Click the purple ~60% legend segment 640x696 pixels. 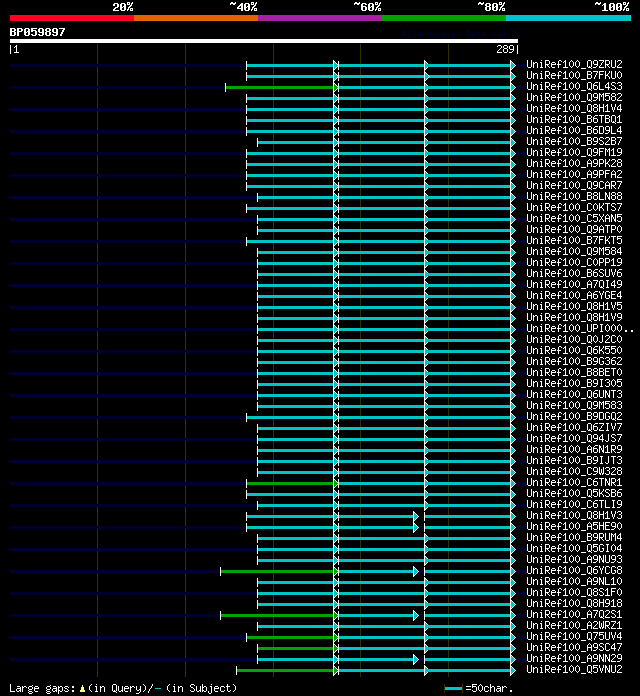(x=320, y=18)
